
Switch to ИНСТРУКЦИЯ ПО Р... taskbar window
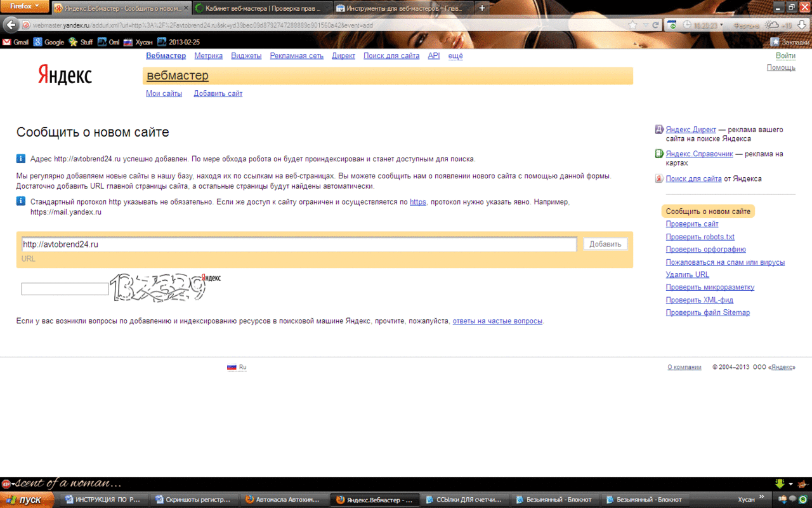[103, 500]
